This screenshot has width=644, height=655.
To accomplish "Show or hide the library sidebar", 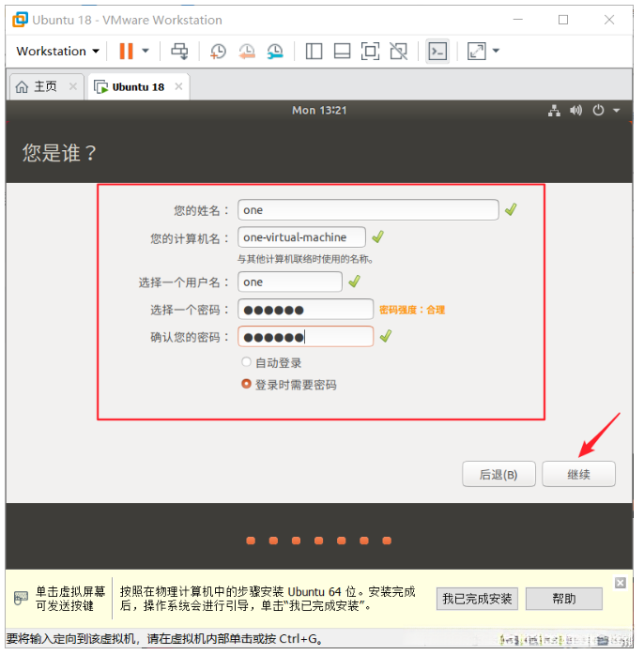I will pyautogui.click(x=314, y=52).
